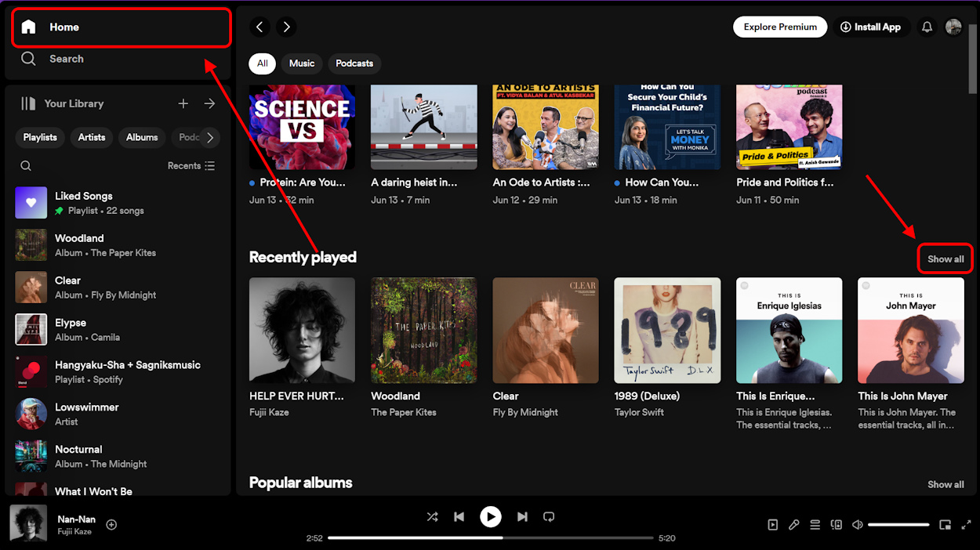This screenshot has width=980, height=550.
Task: Show all recently played items
Action: [946, 259]
